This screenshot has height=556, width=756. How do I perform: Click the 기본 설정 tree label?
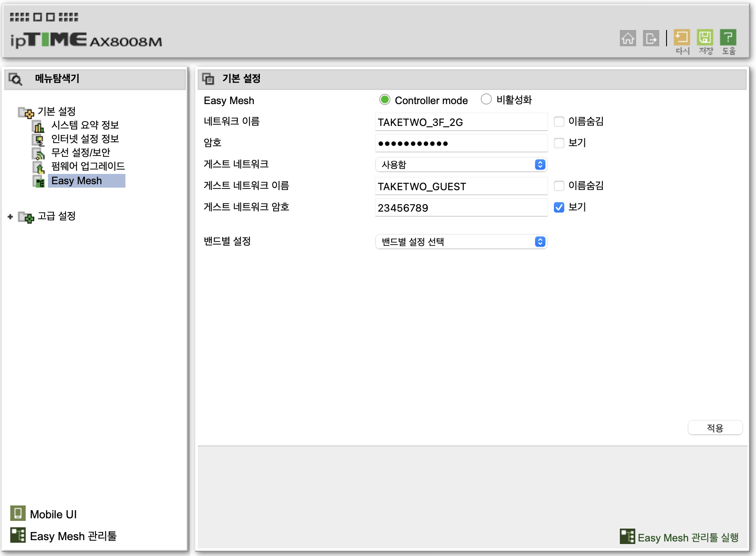[x=57, y=111]
